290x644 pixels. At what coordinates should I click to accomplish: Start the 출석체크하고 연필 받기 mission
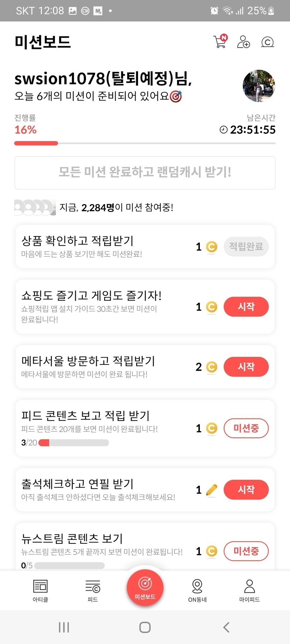click(246, 490)
